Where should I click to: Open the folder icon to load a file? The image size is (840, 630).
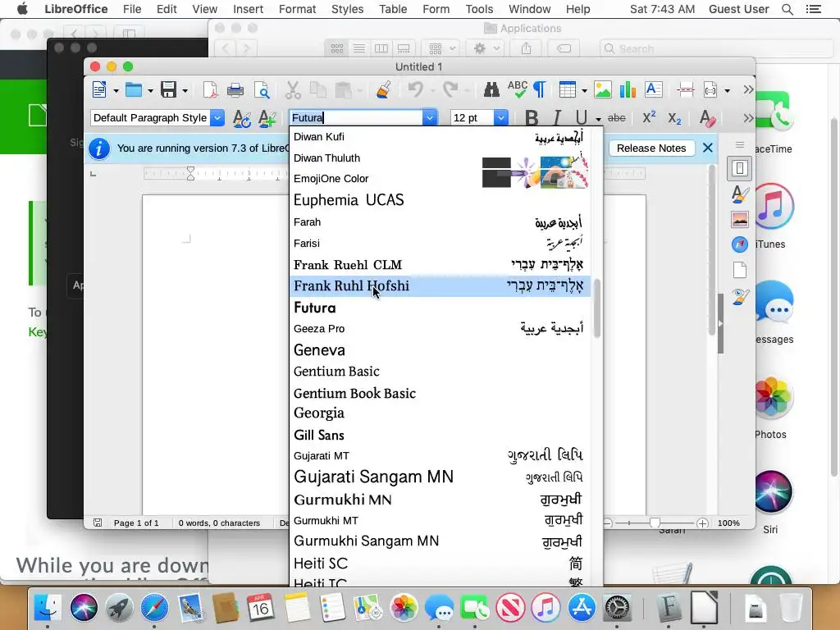pos(134,89)
